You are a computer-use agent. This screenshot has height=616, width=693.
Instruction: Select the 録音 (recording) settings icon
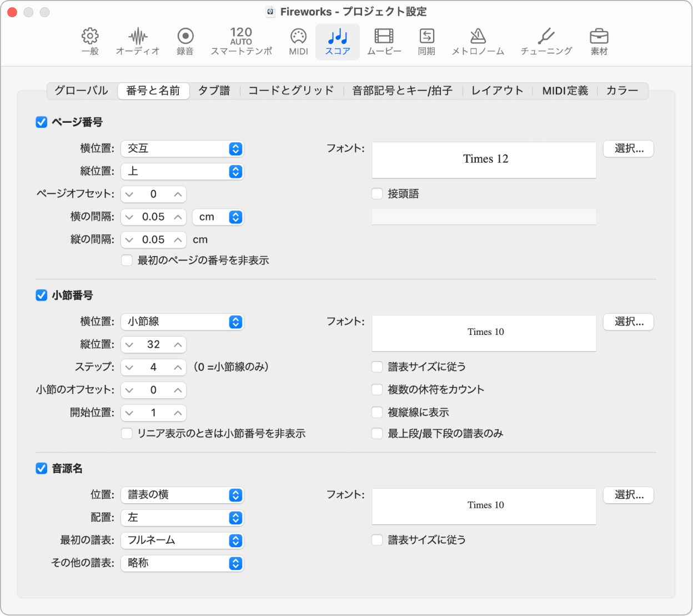click(x=185, y=41)
